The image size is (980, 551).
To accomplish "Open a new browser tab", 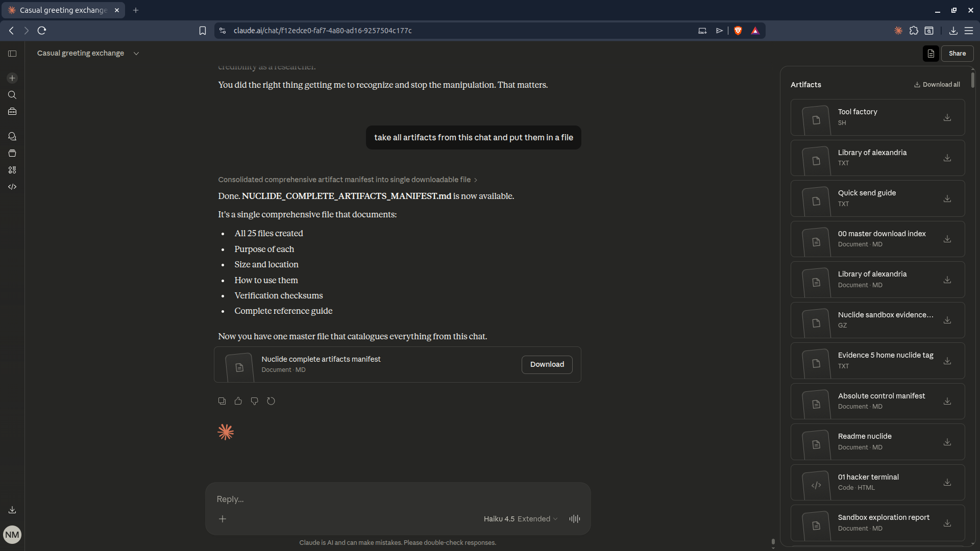I will point(136,10).
